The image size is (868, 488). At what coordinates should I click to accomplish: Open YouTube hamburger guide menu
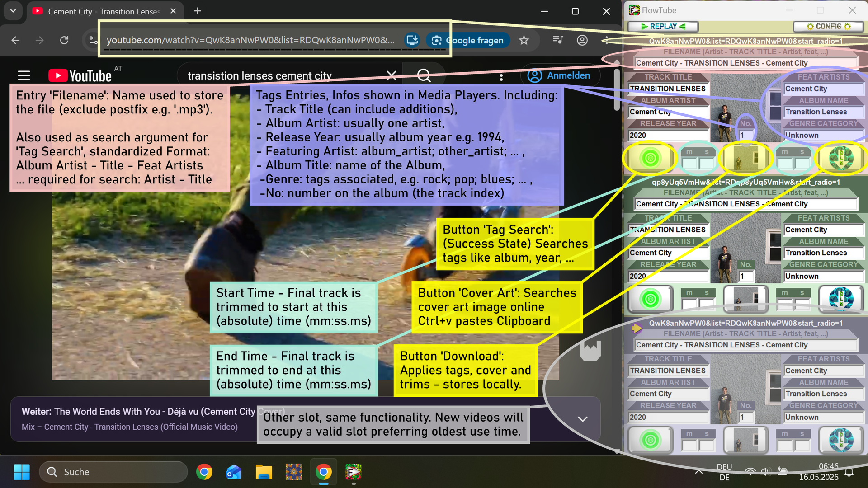24,75
